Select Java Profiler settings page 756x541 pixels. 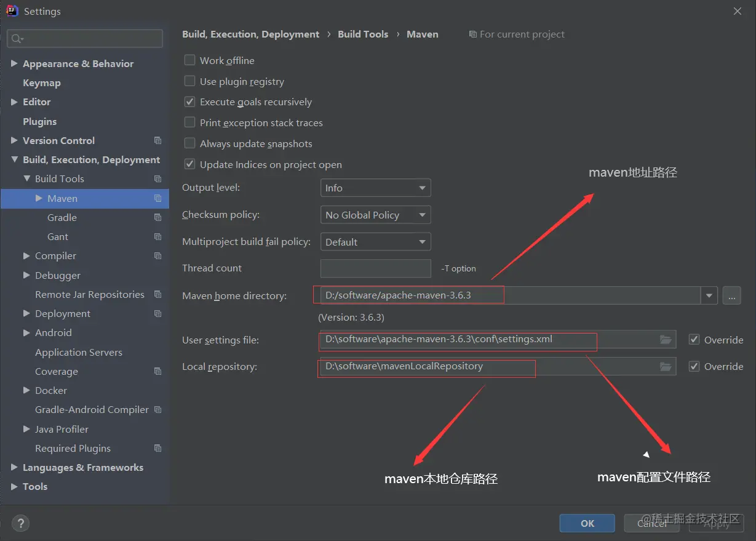pos(62,429)
